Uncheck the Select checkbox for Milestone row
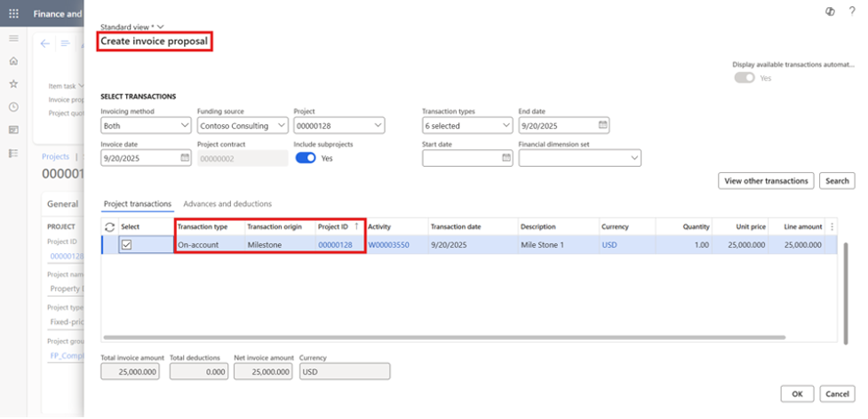Viewport: 868px width, 419px height. pos(126,245)
